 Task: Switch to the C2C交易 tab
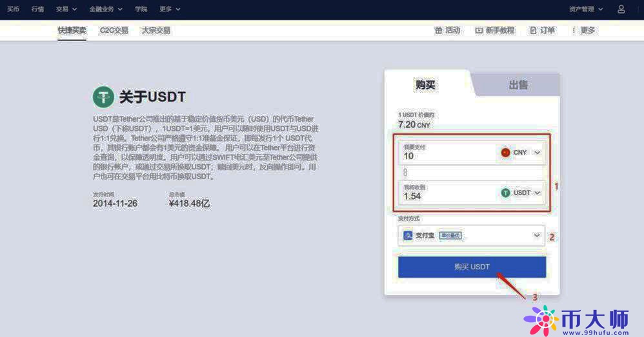tap(114, 30)
